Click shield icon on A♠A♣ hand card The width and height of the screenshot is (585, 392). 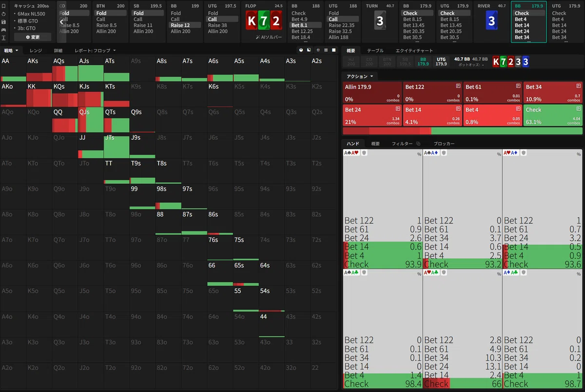[364, 273]
